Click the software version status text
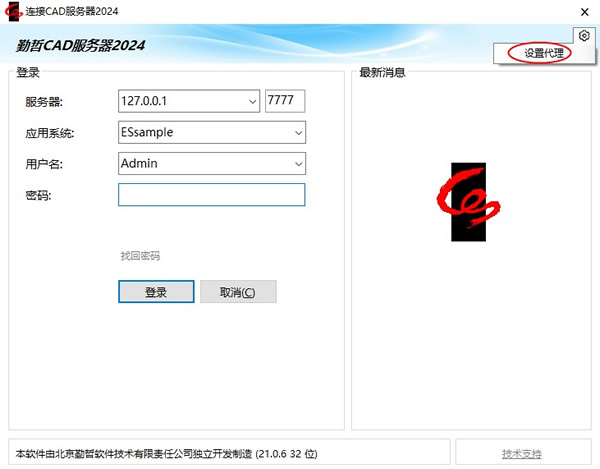Viewport: 600px width, 469px height. 166,454
